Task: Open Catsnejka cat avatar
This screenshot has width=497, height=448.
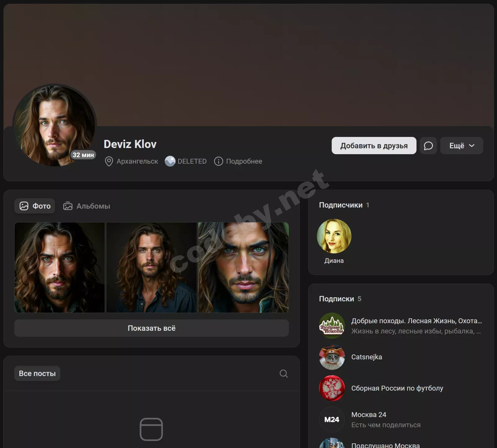Action: (x=332, y=357)
